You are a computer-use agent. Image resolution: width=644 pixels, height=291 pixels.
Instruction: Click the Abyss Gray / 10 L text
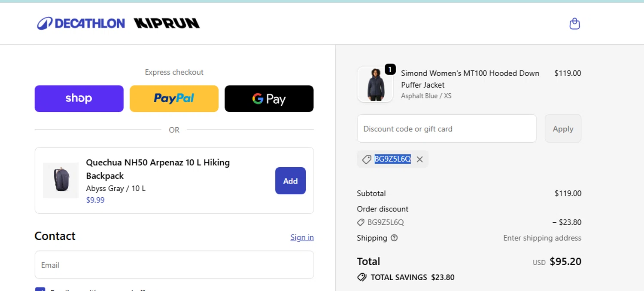(115, 188)
